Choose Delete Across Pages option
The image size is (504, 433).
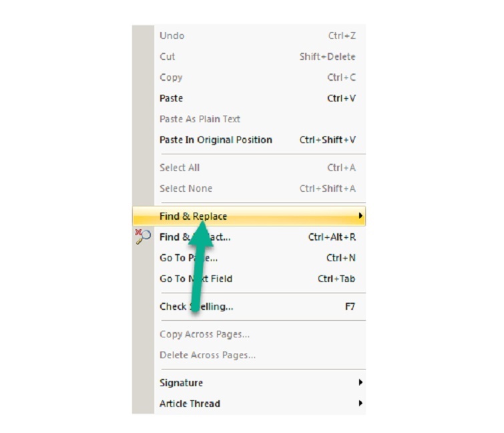coord(208,355)
